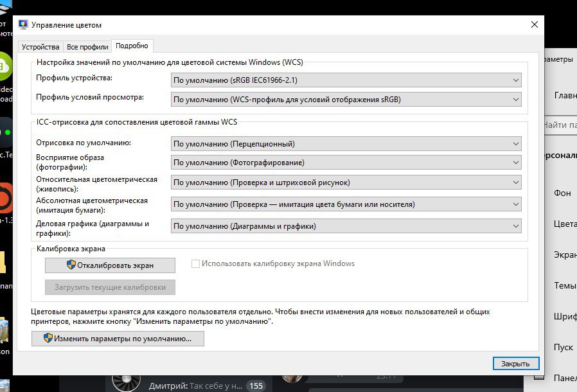Image resolution: width=577 pixels, height=392 pixels.
Task: Click the 155 unread message badge
Action: pos(256,386)
